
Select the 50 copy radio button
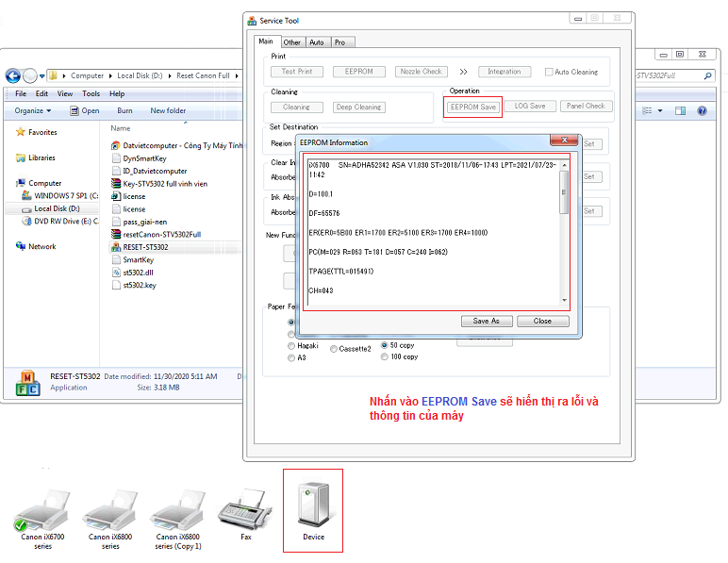click(x=385, y=345)
